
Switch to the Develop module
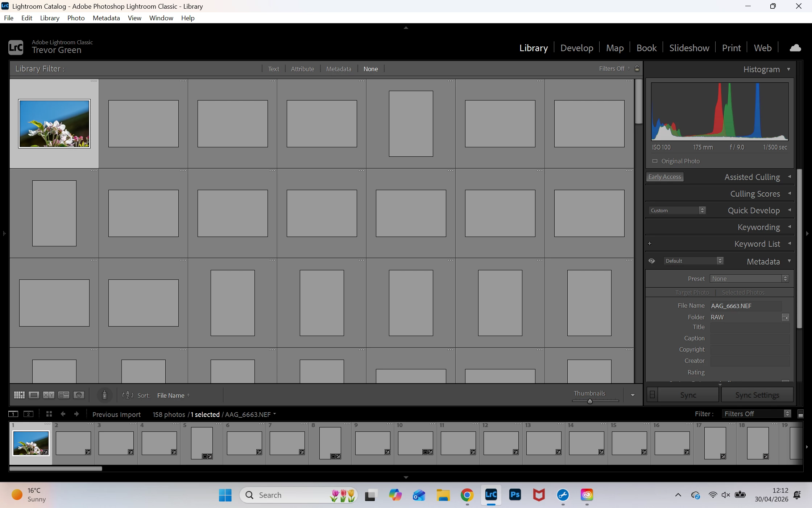[577, 48]
